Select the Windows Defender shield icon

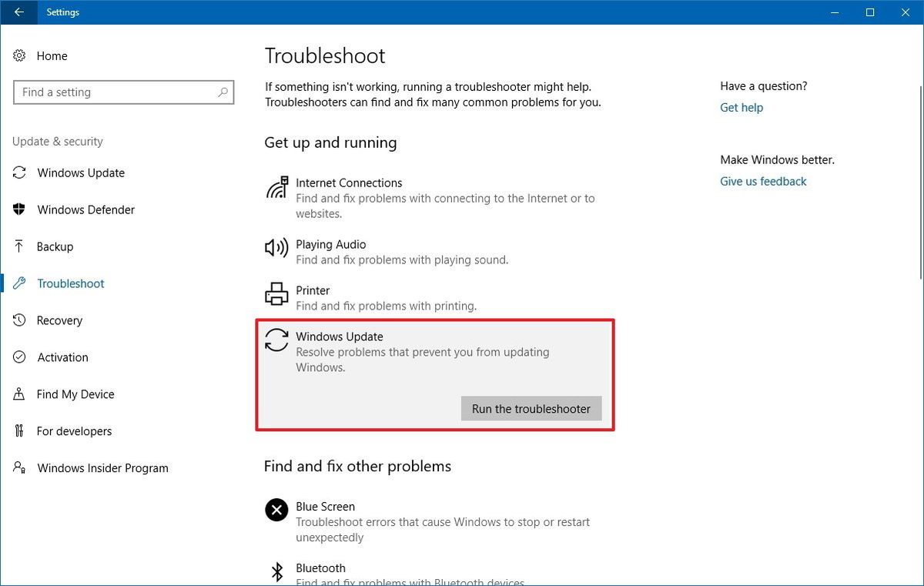click(x=19, y=209)
